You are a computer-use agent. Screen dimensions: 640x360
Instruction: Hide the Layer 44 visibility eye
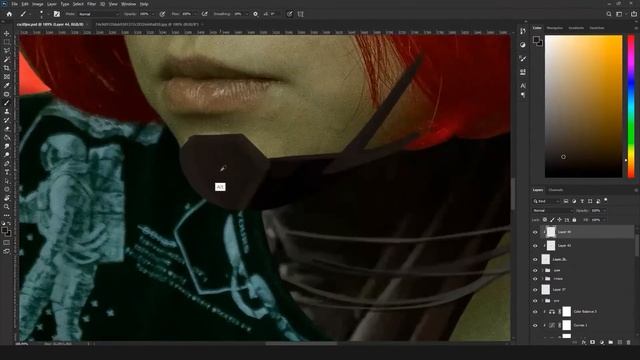(x=535, y=232)
